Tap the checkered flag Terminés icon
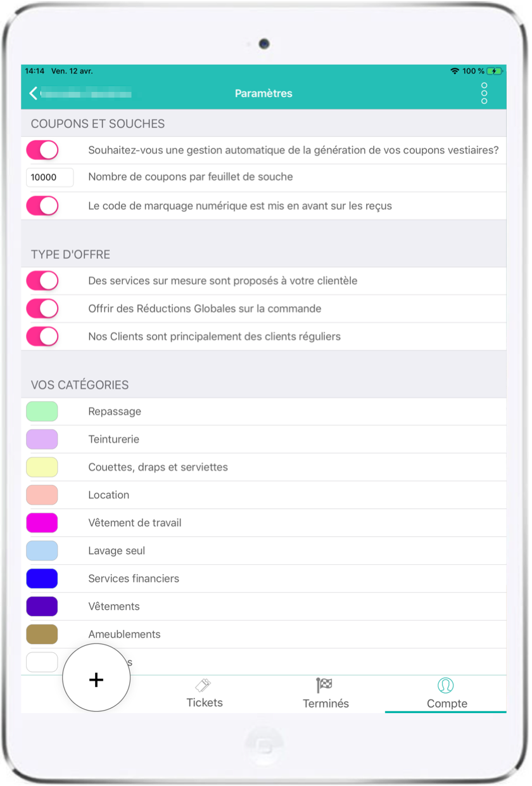The height and width of the screenshot is (786, 532). tap(325, 685)
